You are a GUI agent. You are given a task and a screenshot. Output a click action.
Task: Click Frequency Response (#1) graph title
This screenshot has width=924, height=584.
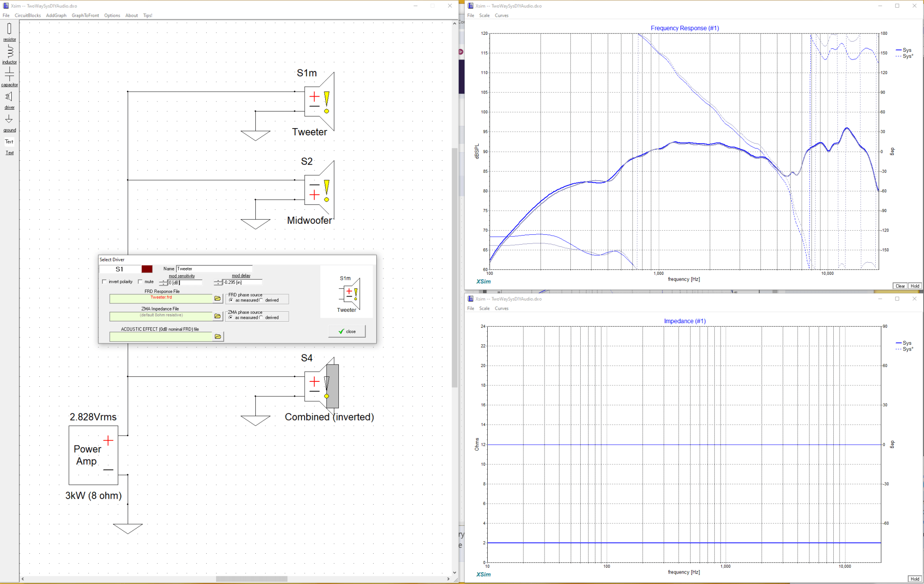pyautogui.click(x=685, y=28)
